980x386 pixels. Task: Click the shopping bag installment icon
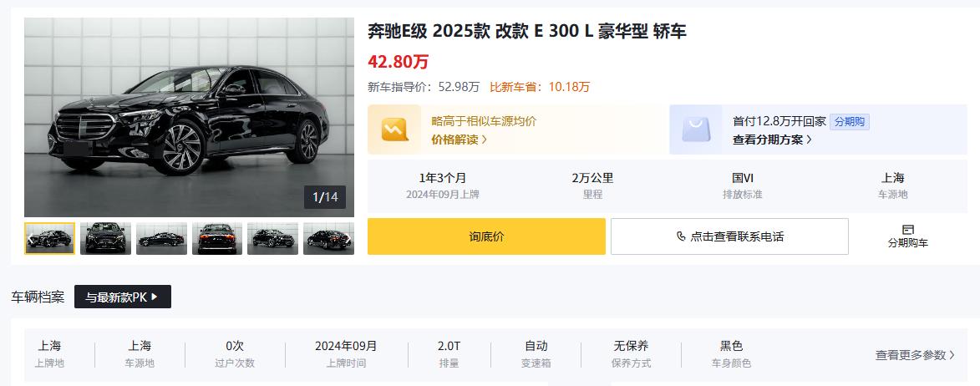tap(695, 130)
